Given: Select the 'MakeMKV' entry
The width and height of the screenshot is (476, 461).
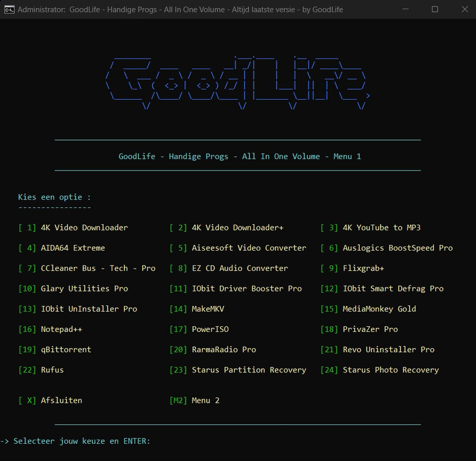Looking at the screenshot, I should coord(197,309).
